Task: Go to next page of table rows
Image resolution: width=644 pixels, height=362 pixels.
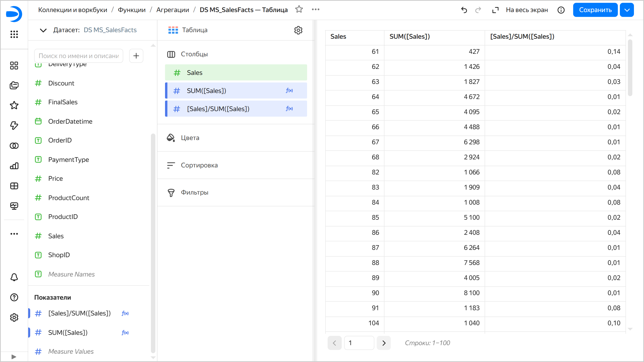Action: (384, 343)
